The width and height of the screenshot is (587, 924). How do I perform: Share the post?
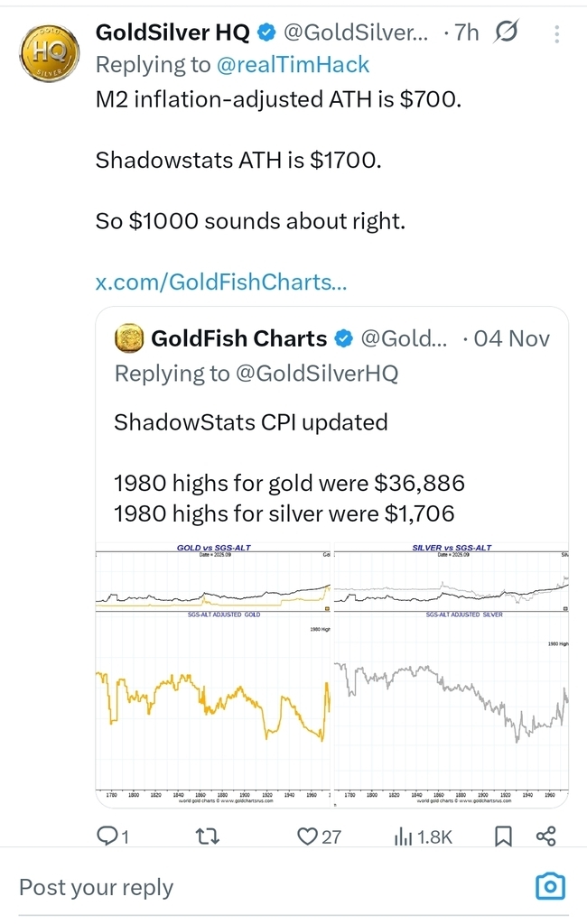click(x=545, y=836)
